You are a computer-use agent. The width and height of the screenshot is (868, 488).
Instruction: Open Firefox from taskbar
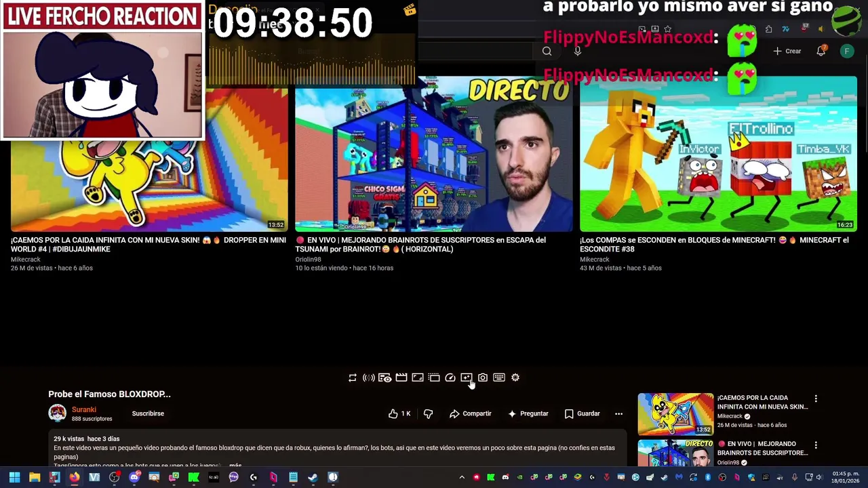point(74,477)
